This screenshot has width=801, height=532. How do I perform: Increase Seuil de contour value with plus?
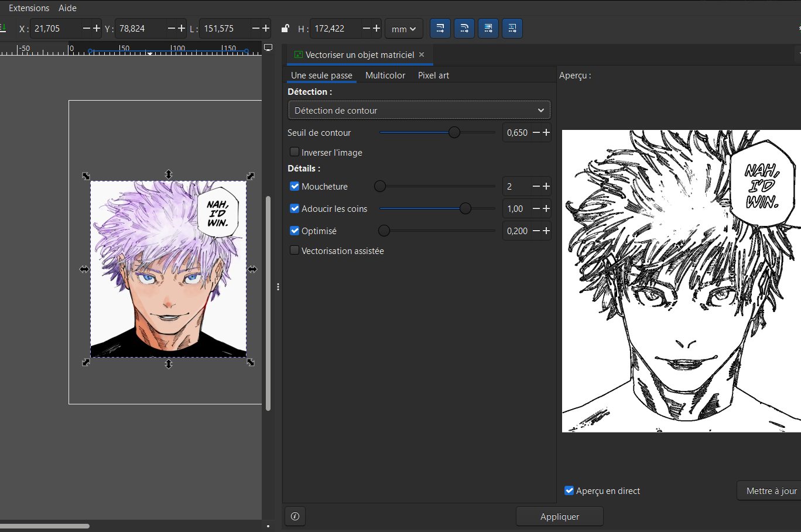point(546,132)
